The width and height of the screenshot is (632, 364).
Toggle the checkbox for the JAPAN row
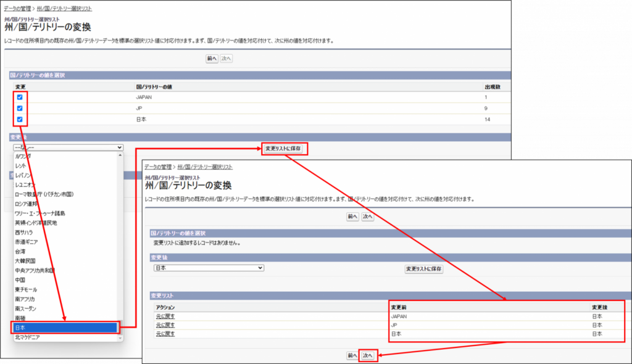pos(20,97)
